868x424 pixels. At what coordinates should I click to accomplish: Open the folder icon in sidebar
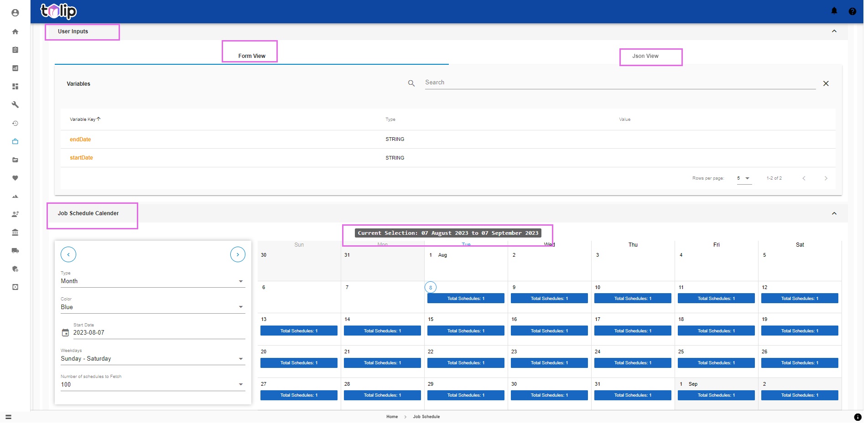point(15,160)
